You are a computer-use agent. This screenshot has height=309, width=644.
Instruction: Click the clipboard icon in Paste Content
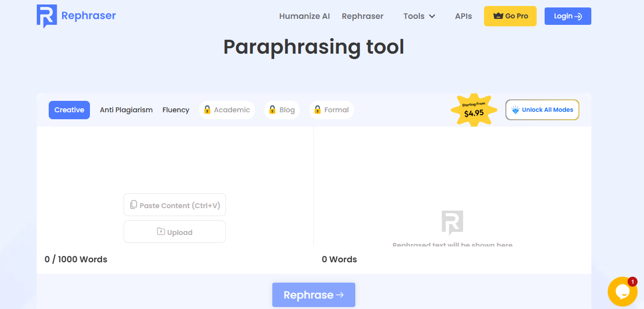133,205
